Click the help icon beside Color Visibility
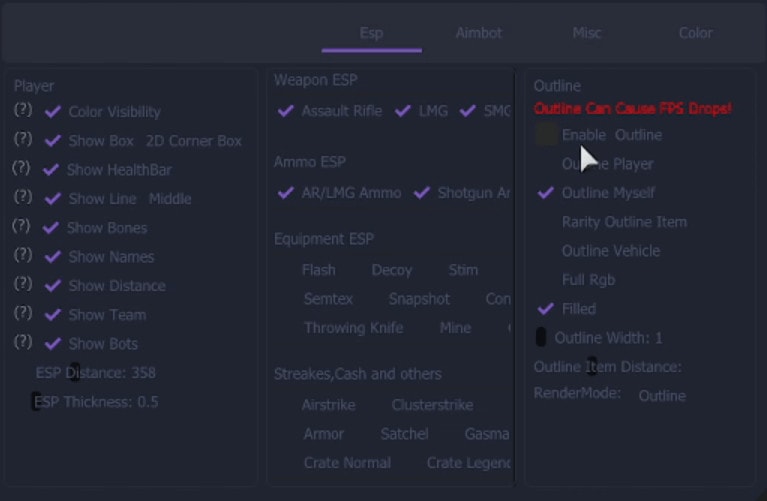The height and width of the screenshot is (501, 767). coord(23,110)
